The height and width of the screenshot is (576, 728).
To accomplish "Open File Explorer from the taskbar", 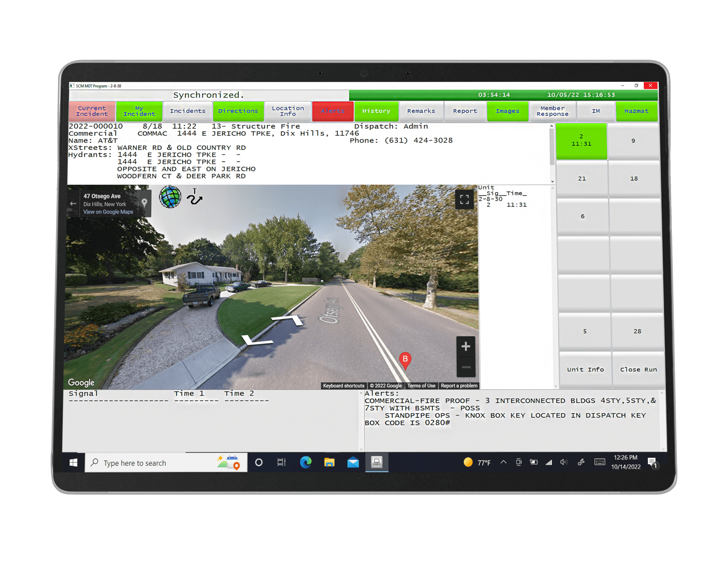I will pos(329,463).
